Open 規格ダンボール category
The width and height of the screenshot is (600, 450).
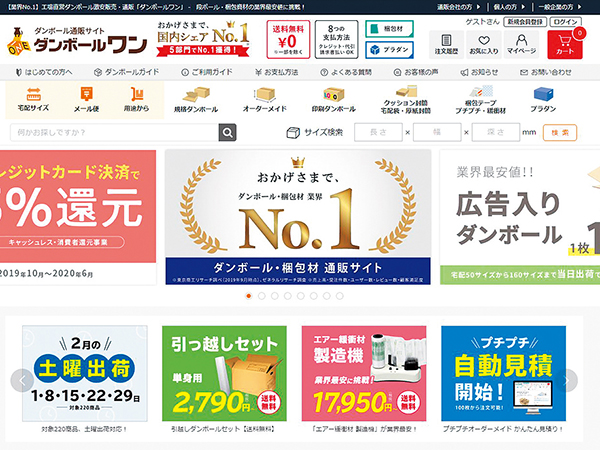click(x=196, y=100)
